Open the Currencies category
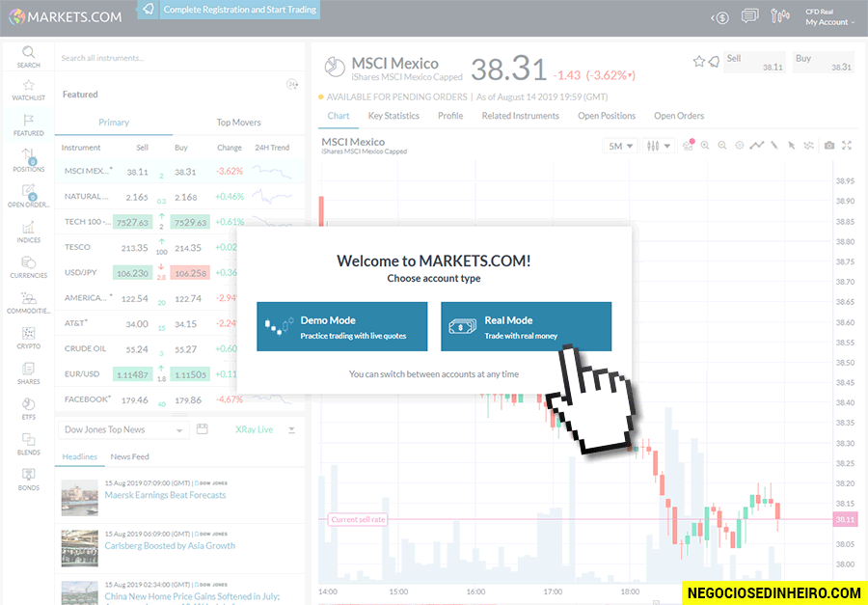Image resolution: width=868 pixels, height=605 pixels. click(28, 267)
